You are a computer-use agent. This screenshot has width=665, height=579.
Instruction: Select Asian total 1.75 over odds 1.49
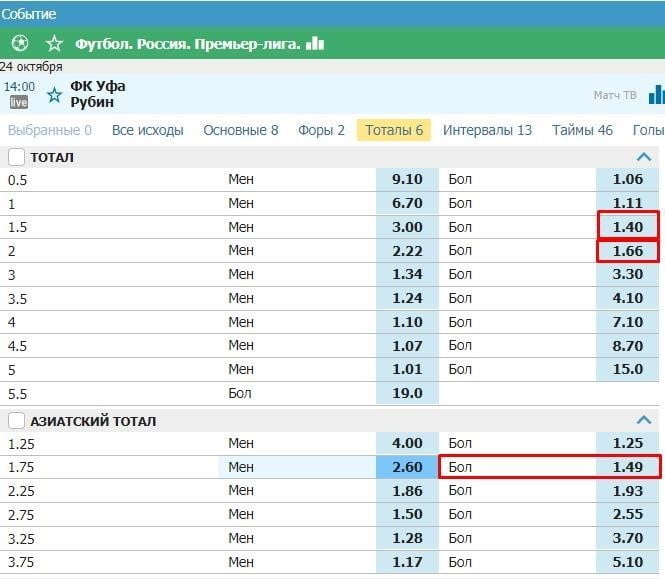[628, 467]
